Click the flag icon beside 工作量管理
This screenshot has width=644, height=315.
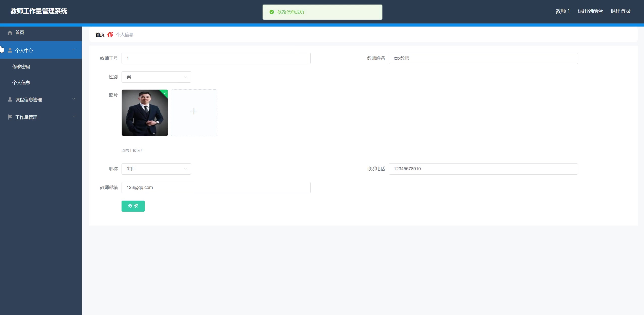point(10,117)
